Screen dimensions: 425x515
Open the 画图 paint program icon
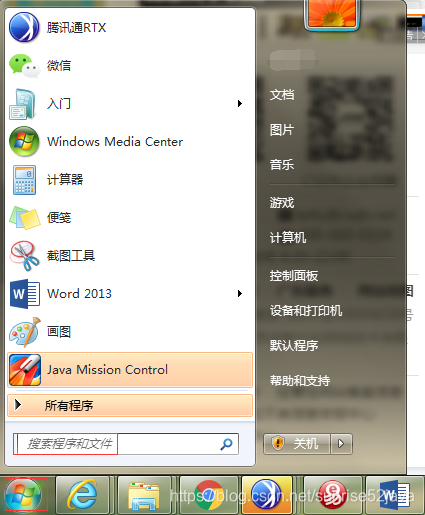coord(25,332)
